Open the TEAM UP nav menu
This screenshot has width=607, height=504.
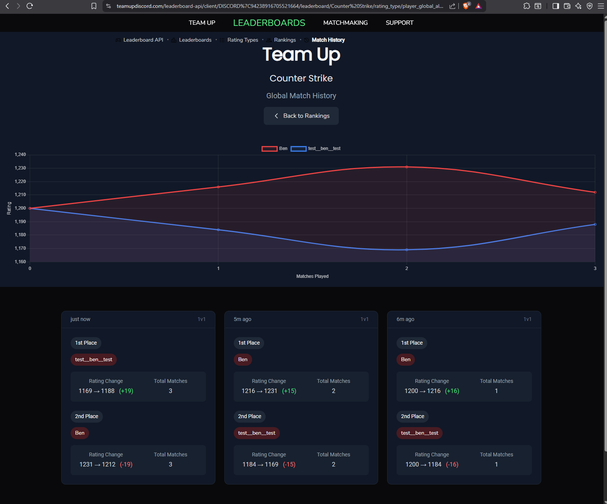tap(202, 22)
